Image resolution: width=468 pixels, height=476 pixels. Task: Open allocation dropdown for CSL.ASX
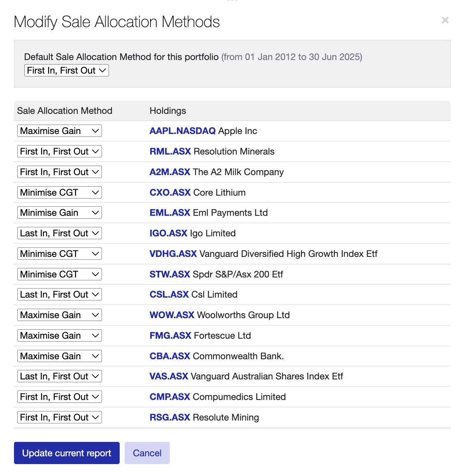60,294
